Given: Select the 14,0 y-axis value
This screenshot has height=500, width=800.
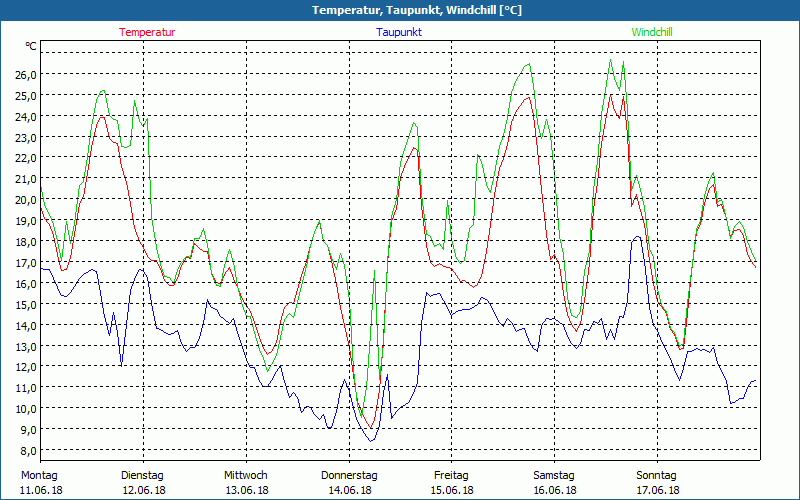Looking at the screenshot, I should [26, 325].
